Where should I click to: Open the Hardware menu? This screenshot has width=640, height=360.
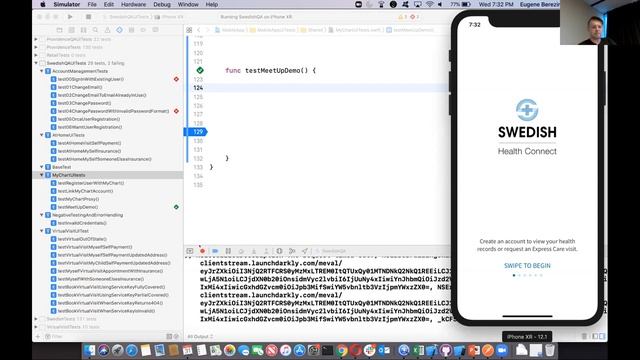[133, 4]
